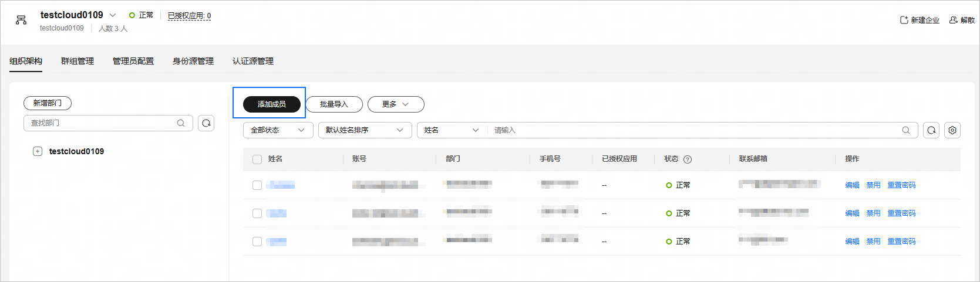This screenshot has width=980, height=282.
Task: Click the 部门 column header
Action: point(453,159)
